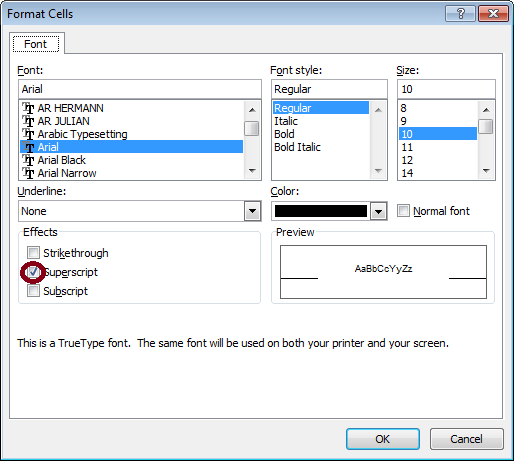Click into the Size input field

pyautogui.click(x=446, y=89)
